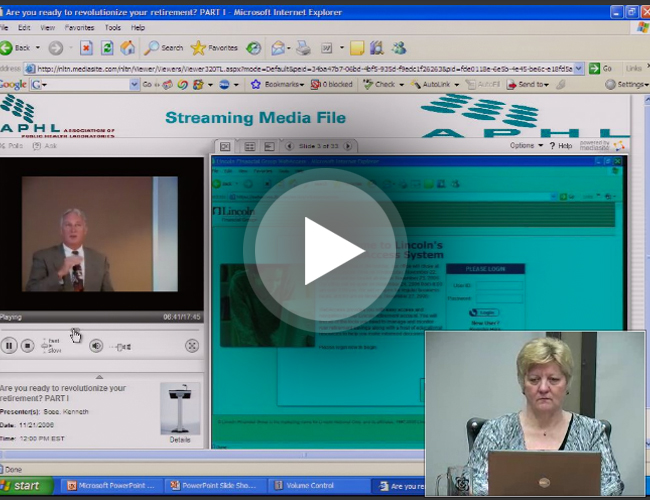Open the viewer Help link

click(561, 146)
